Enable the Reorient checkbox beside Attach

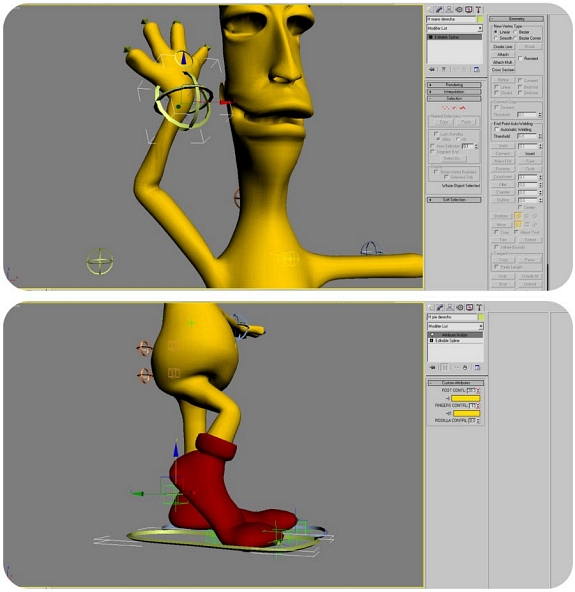(521, 59)
